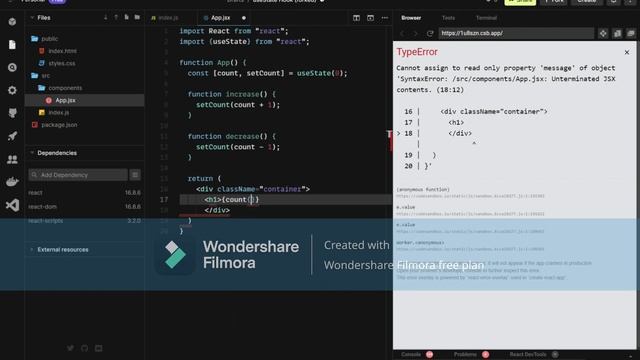This screenshot has width=640, height=360.
Task: Click the new file icon in Files header
Action: pyautogui.click(x=127, y=18)
